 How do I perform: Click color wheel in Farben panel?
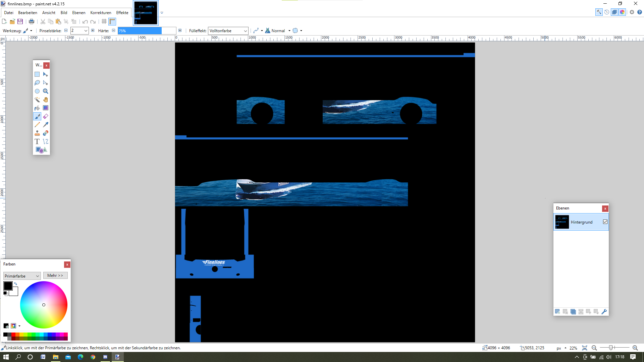44,305
